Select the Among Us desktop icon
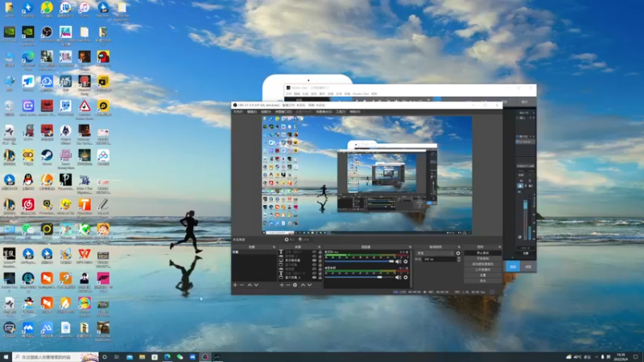Image resolution: width=644 pixels, height=362 pixels. click(103, 58)
